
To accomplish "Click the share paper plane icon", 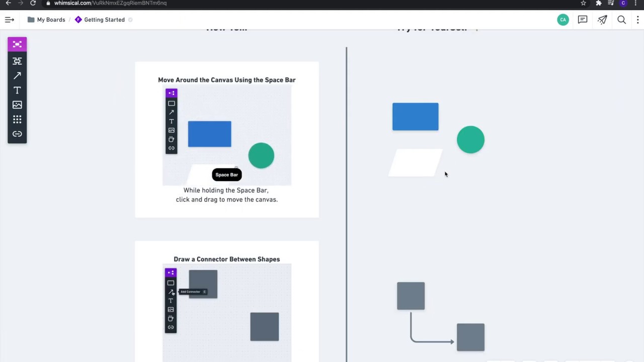I will (x=602, y=20).
